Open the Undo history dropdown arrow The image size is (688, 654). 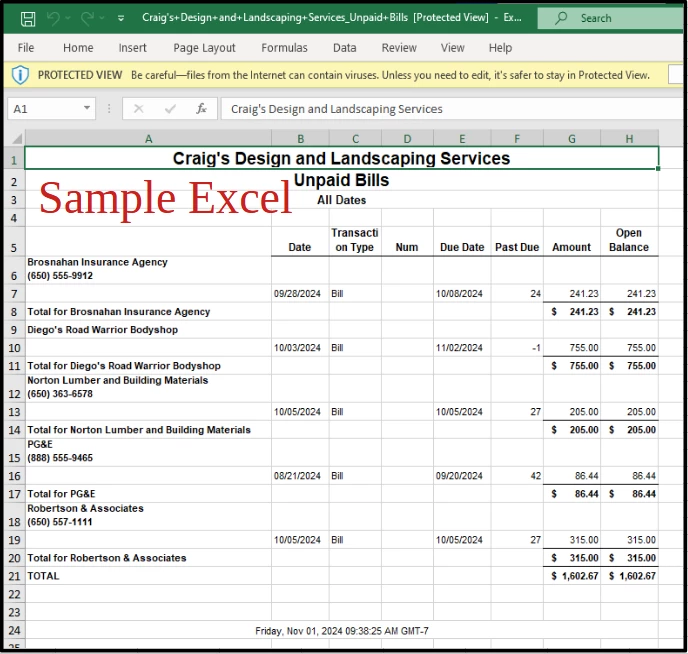tap(68, 18)
